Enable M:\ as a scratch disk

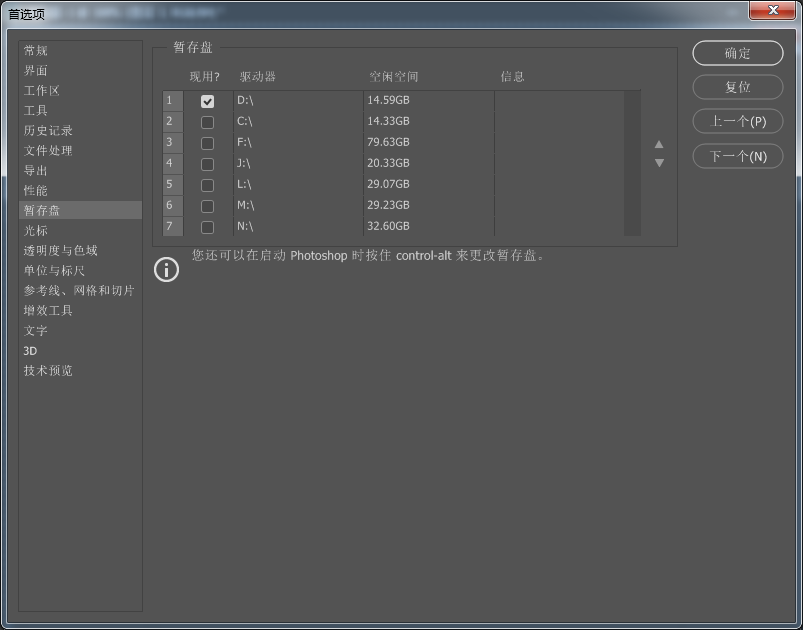pos(207,206)
